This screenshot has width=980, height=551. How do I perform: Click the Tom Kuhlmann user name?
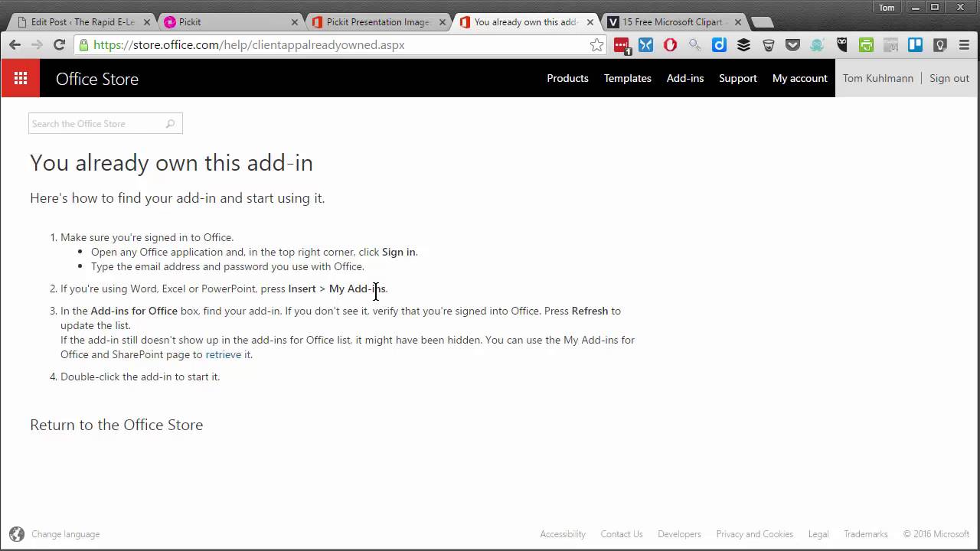coord(877,78)
